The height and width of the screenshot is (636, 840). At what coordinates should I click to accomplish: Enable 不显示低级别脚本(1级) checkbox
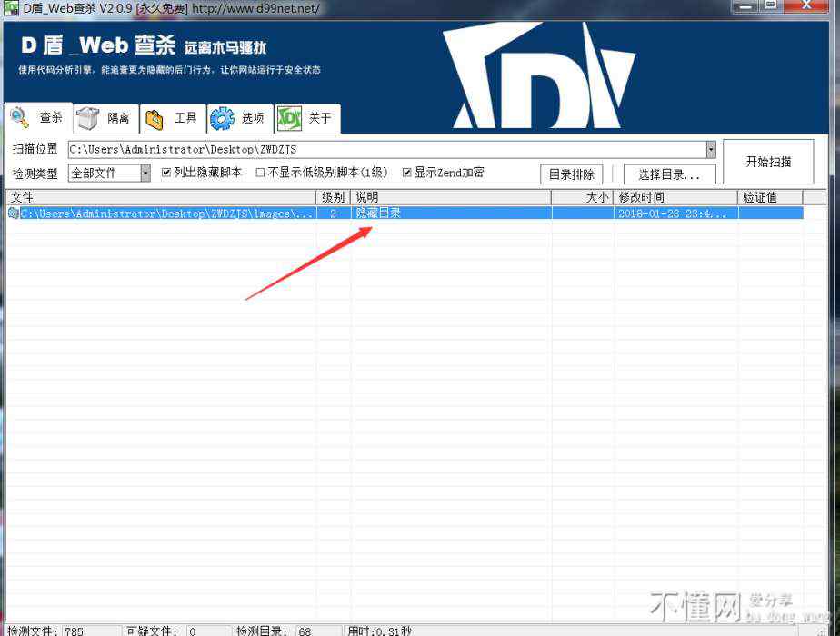[260, 173]
